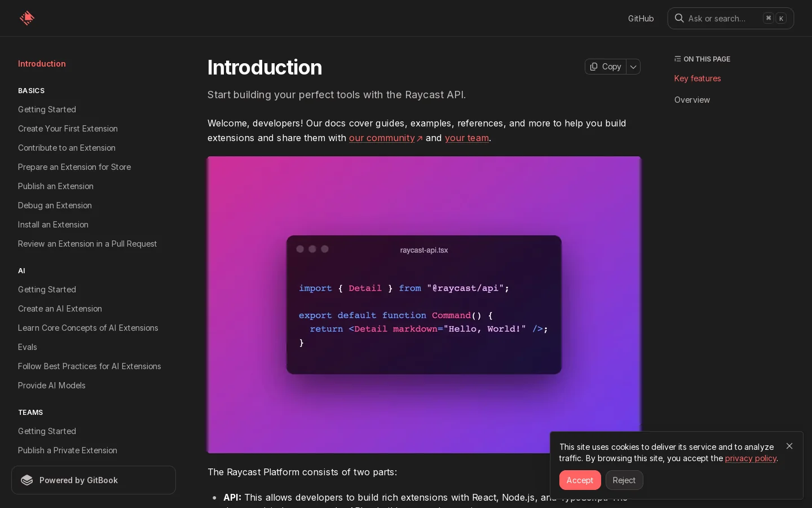Open the GitHub link in the header
The image size is (812, 508).
tap(641, 19)
